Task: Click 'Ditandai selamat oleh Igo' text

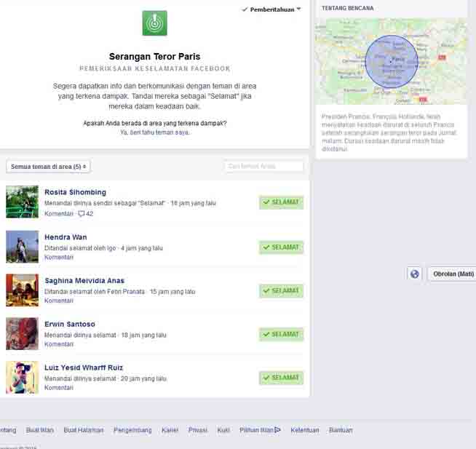Action: [80, 248]
